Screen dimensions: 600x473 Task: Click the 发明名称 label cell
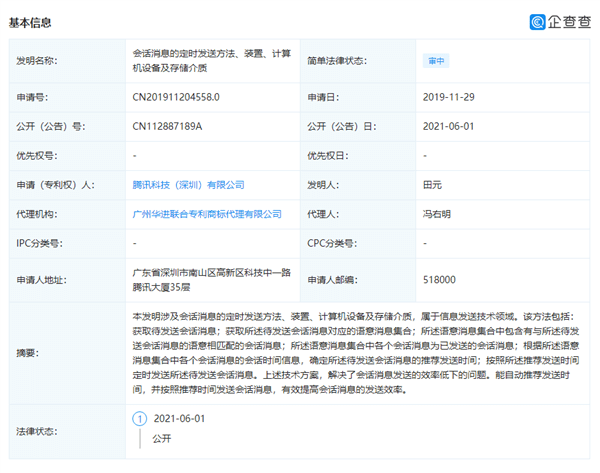(x=37, y=60)
